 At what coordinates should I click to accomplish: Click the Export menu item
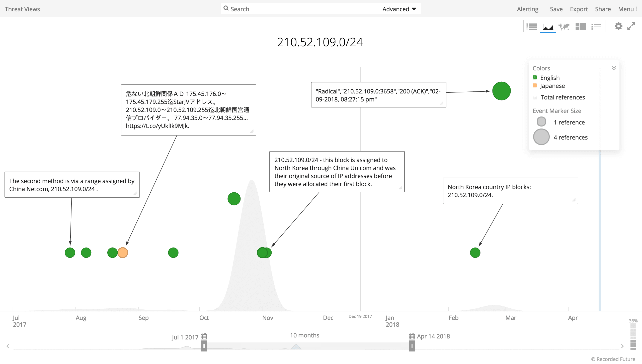point(578,8)
